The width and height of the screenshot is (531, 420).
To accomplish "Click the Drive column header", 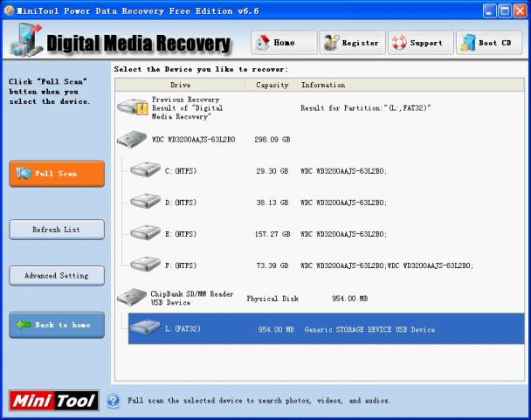I will point(180,85).
